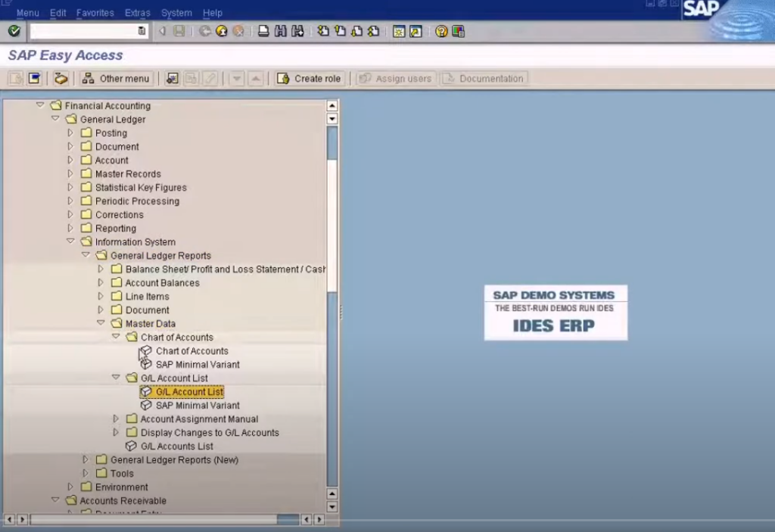775x532 pixels.
Task: Click the red Cancel icon
Action: coord(238,31)
